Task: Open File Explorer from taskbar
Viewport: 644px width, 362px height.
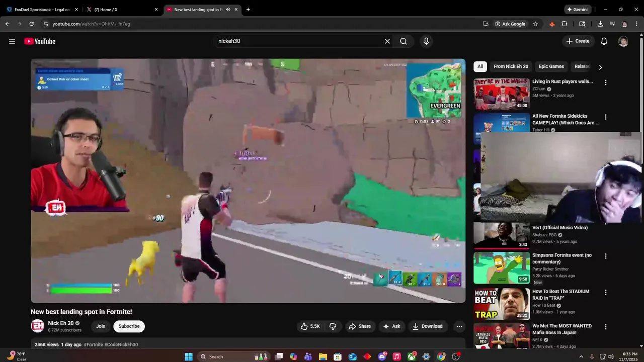Action: point(323,356)
